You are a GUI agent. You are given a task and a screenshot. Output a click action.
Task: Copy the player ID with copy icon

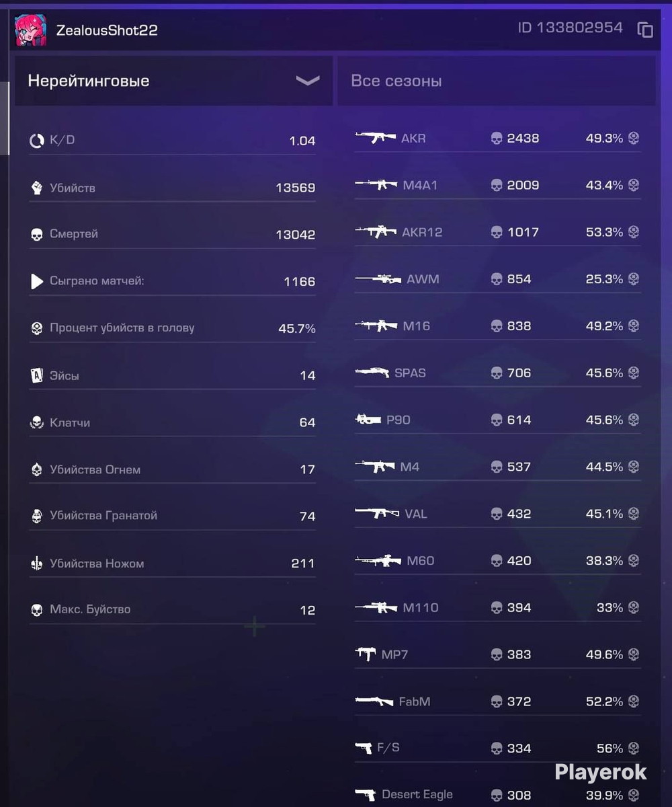(645, 30)
